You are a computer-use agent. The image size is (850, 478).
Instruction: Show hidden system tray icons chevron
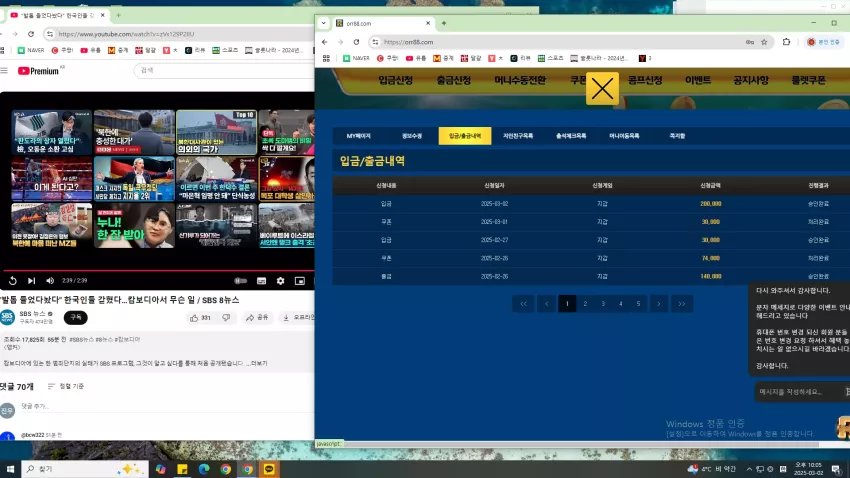pos(749,469)
